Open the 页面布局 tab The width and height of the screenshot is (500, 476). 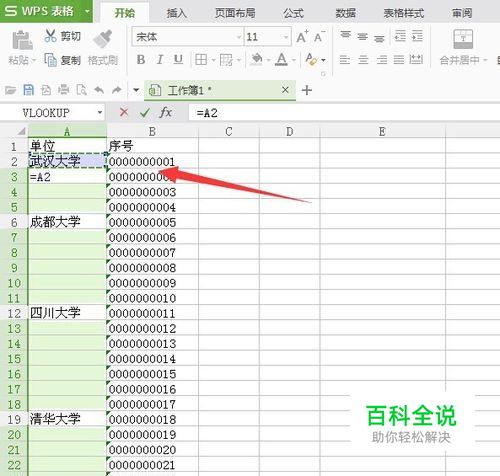pyautogui.click(x=235, y=13)
